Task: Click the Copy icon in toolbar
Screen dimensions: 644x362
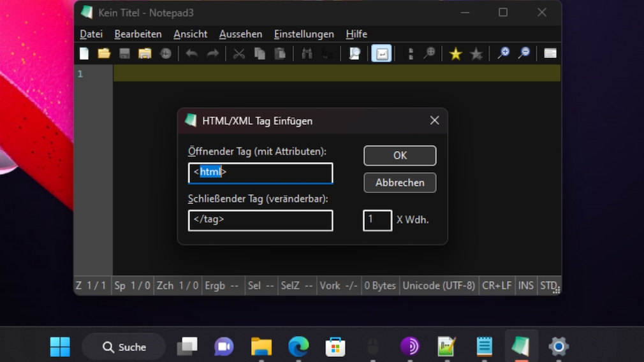Action: (260, 54)
